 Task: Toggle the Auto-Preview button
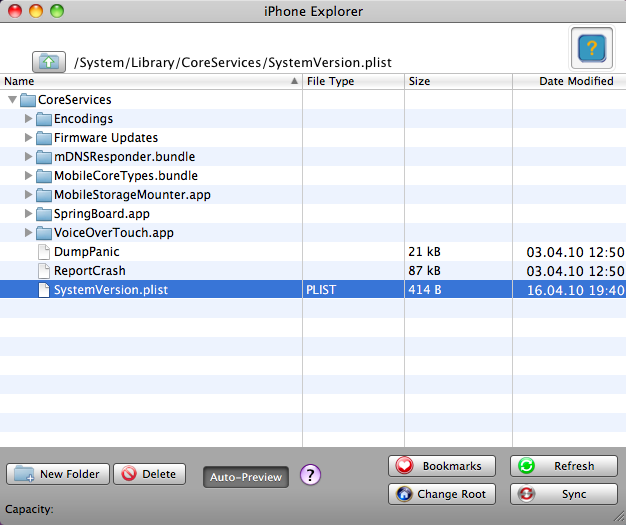(x=246, y=477)
